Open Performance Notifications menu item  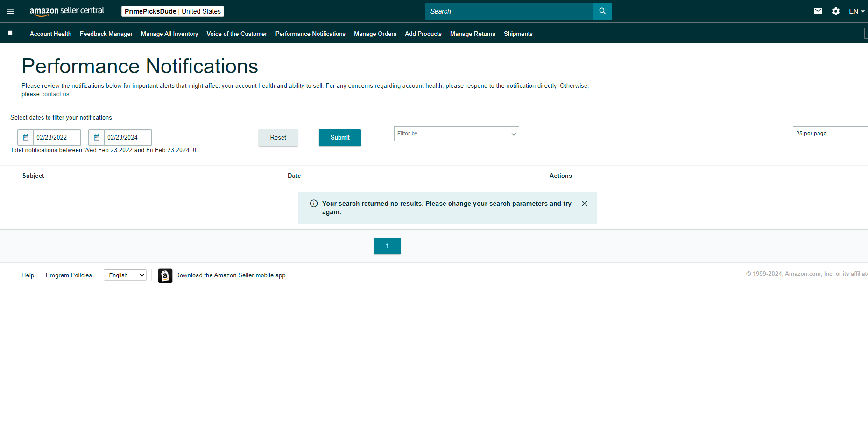(x=311, y=34)
